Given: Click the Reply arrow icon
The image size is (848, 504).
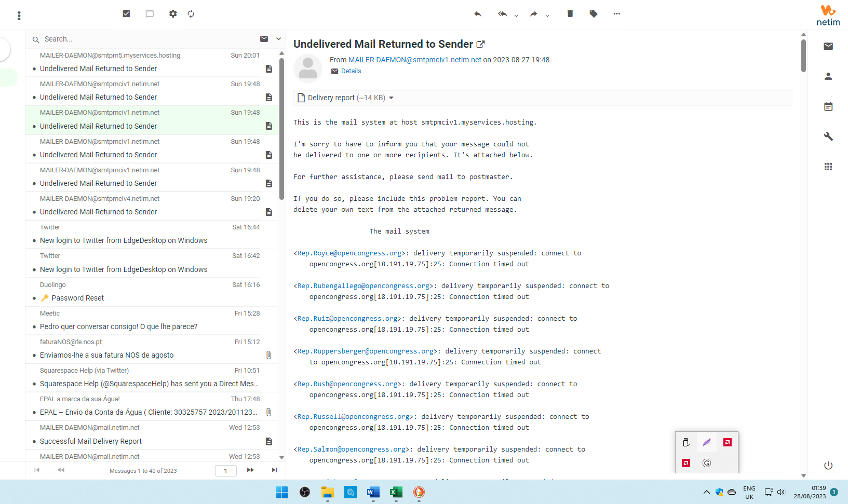Looking at the screenshot, I should (478, 14).
